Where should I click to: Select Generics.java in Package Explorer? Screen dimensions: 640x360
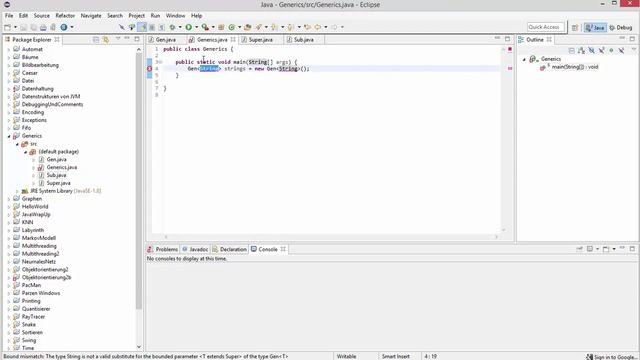pyautogui.click(x=62, y=167)
